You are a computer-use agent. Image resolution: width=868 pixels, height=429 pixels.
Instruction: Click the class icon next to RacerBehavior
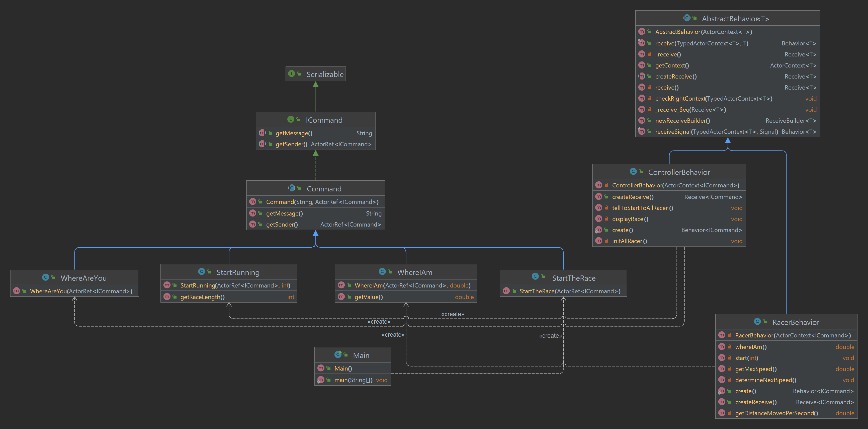click(757, 321)
